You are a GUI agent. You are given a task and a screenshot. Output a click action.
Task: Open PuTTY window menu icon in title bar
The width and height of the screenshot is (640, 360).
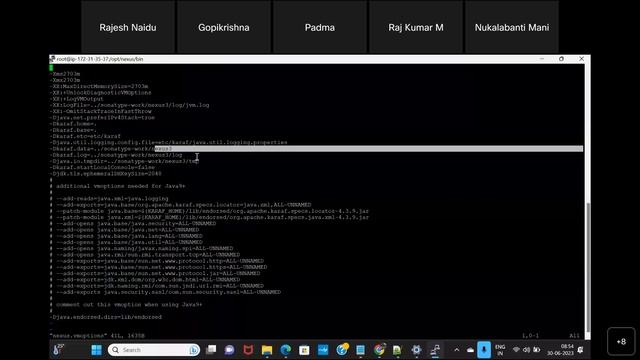[52, 59]
